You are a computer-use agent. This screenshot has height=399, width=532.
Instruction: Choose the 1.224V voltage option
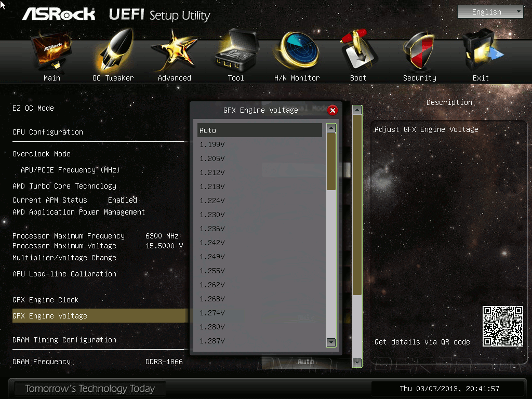coord(260,201)
